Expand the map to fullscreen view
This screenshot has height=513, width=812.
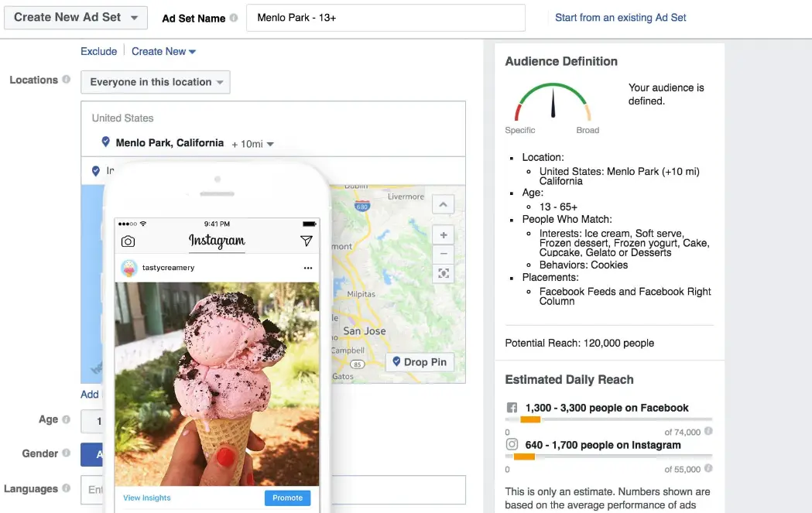[x=443, y=273]
